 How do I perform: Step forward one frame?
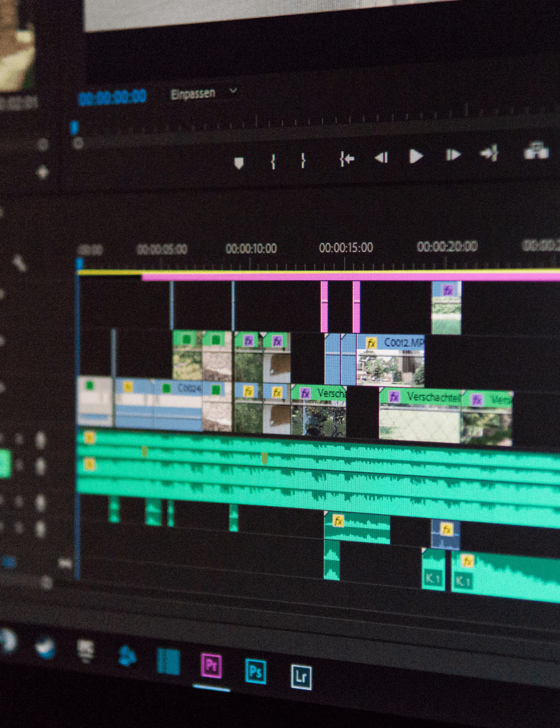click(x=452, y=155)
